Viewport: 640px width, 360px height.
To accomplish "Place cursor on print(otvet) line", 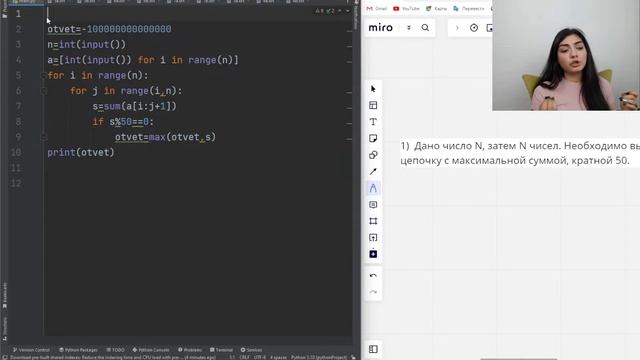I will tap(81, 153).
